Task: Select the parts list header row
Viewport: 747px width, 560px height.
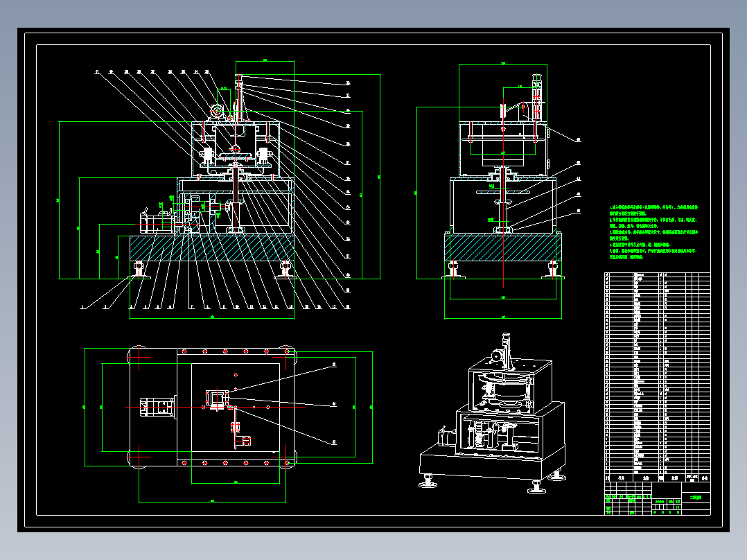Action: tap(657, 478)
